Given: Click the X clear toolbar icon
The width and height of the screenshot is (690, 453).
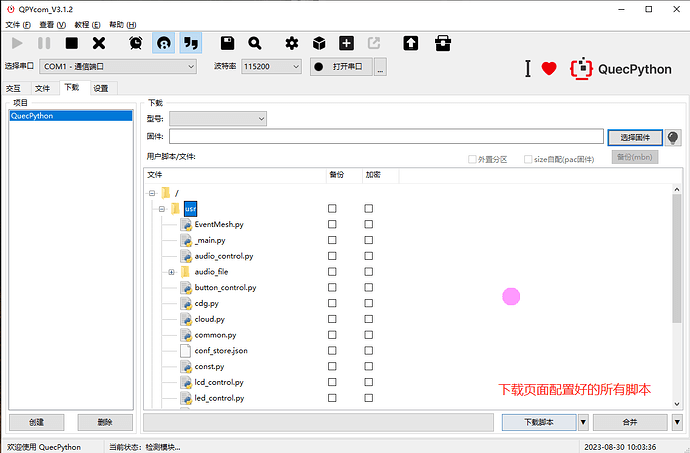Looking at the screenshot, I should (99, 43).
